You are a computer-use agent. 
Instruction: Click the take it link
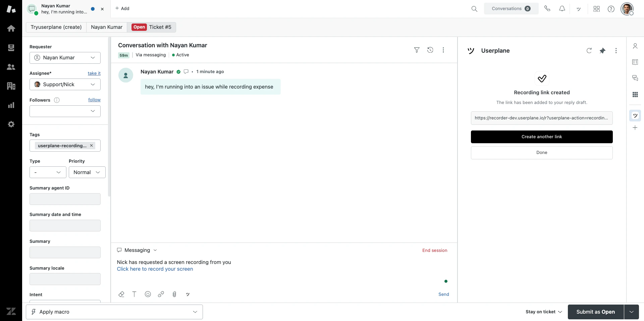coord(94,73)
